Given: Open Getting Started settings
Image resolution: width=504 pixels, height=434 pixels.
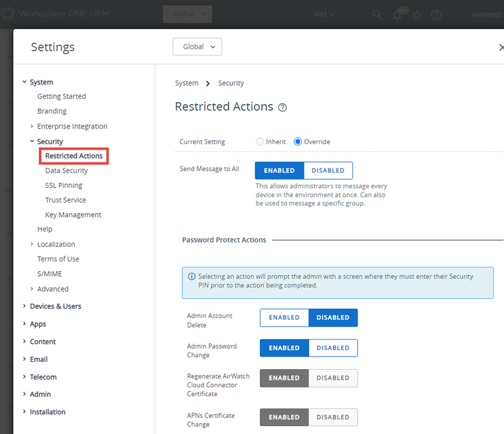Looking at the screenshot, I should (x=62, y=96).
